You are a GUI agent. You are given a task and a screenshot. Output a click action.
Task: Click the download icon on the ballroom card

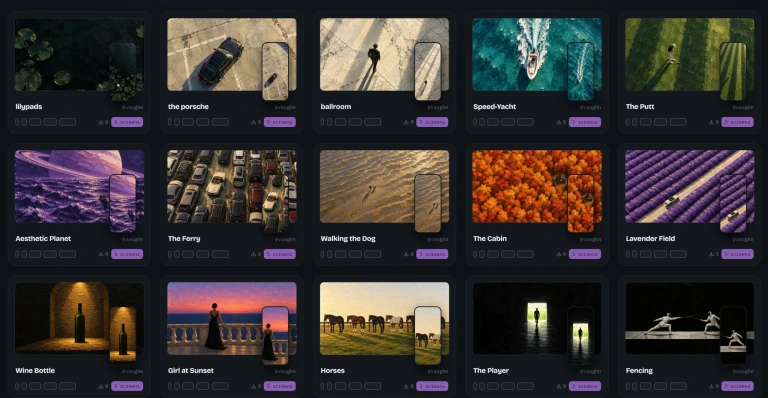[x=406, y=122]
